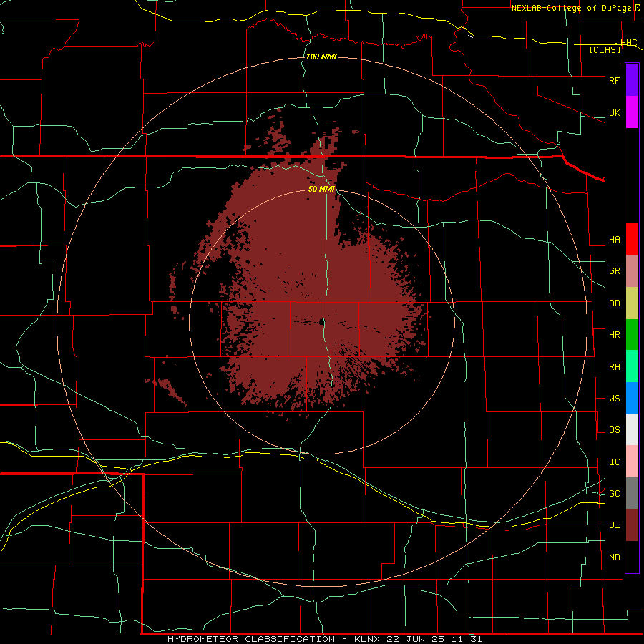The height and width of the screenshot is (644, 644).
Task: Pick the WS blue legend swatch
Action: pyautogui.click(x=632, y=398)
